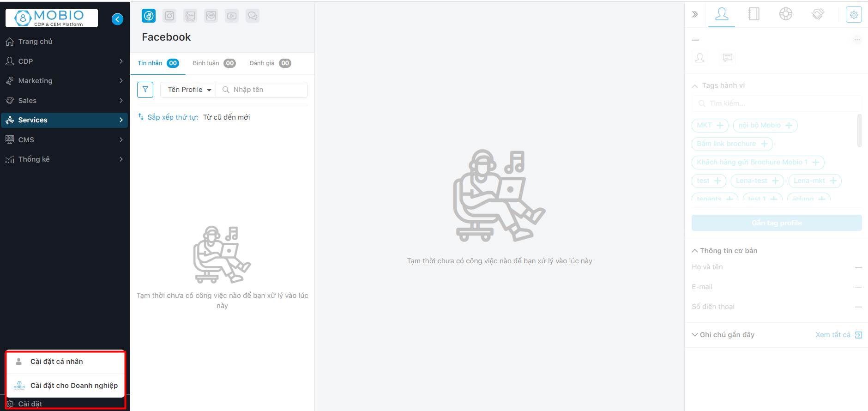Click the gear settings icon in right panel
This screenshot has height=411, width=868.
[854, 14]
